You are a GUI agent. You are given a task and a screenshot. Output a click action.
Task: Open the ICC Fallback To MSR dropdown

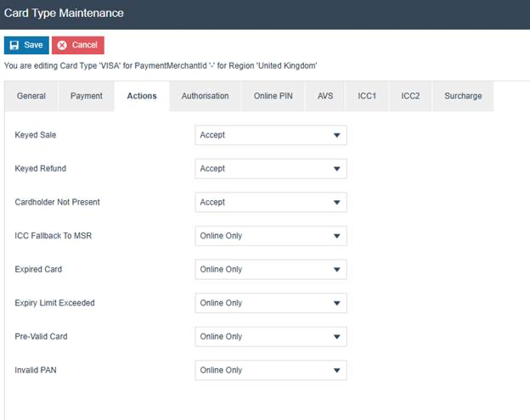tap(271, 236)
